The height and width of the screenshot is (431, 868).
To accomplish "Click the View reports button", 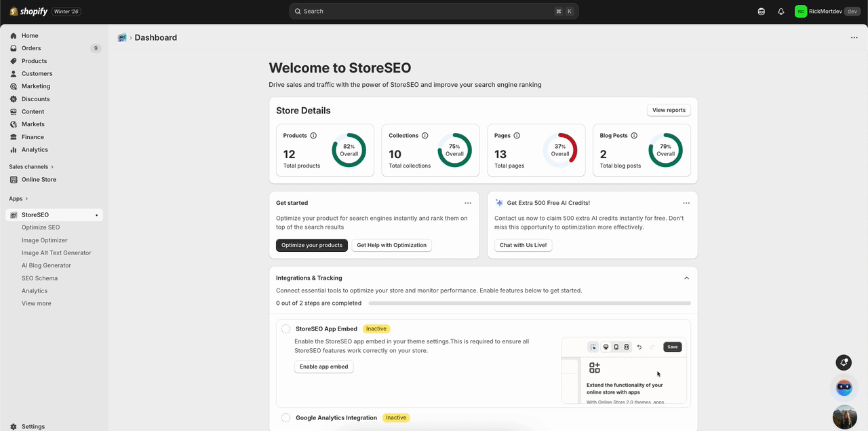I will coord(668,109).
